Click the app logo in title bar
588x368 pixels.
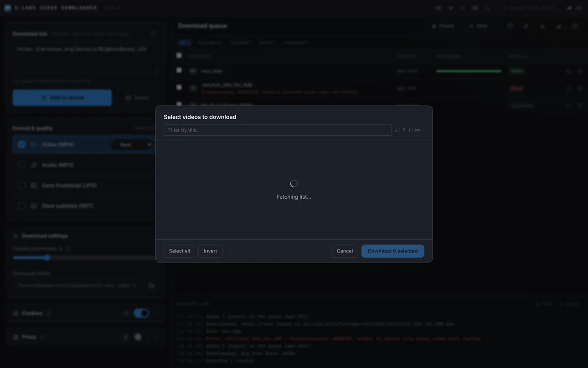point(8,8)
